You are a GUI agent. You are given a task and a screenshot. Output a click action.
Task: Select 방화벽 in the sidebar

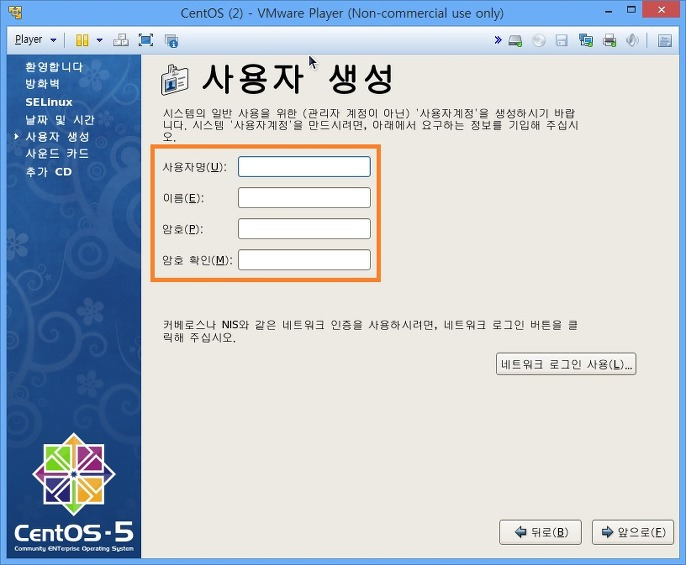42,84
